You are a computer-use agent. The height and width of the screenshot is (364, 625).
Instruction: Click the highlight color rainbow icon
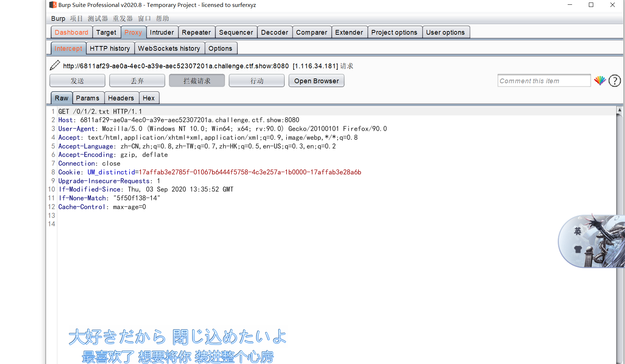pos(600,80)
